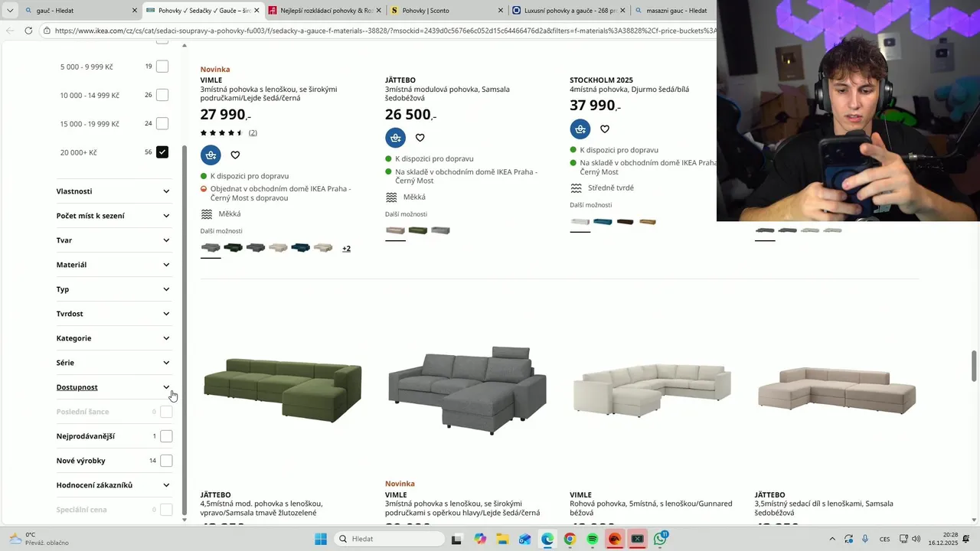
Task: Expand the Materiál filter section
Action: point(113,265)
